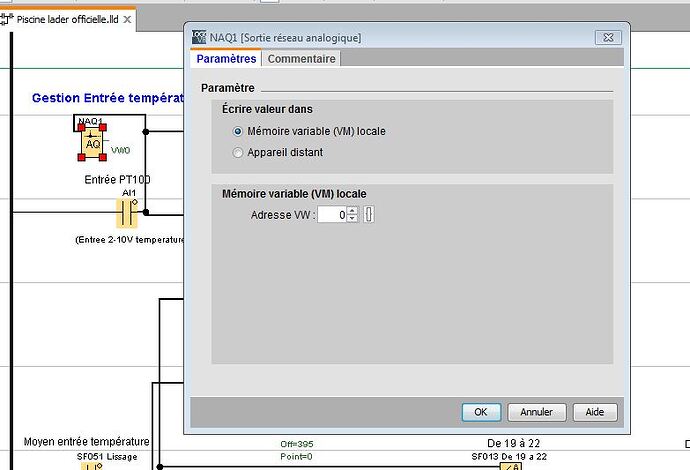Click the diagram icon on file tab
The height and width of the screenshot is (470, 690).
coord(6,19)
